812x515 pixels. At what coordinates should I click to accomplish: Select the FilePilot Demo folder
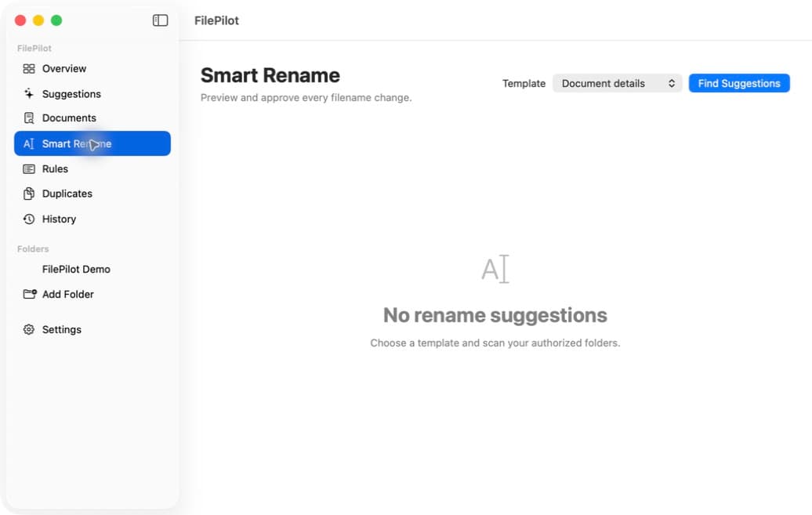[92, 270]
